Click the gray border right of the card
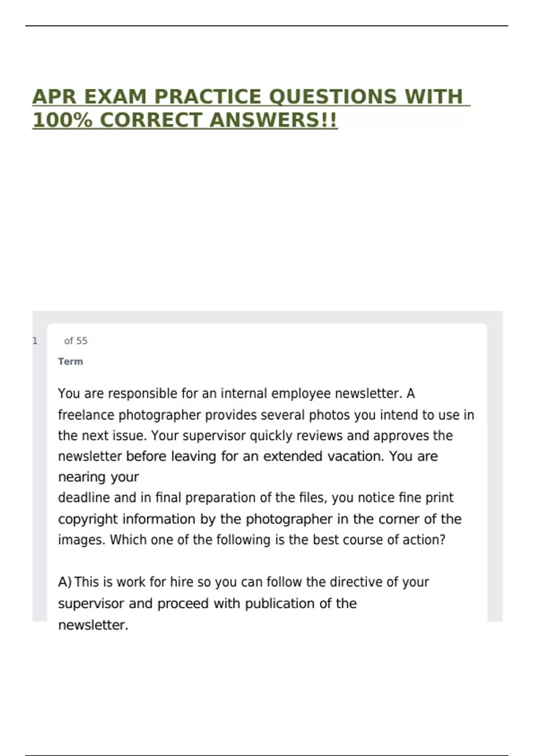This screenshot has height=756, width=534. 495,471
